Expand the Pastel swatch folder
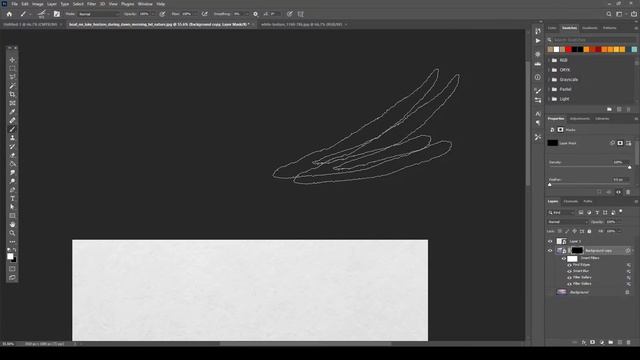 point(549,89)
